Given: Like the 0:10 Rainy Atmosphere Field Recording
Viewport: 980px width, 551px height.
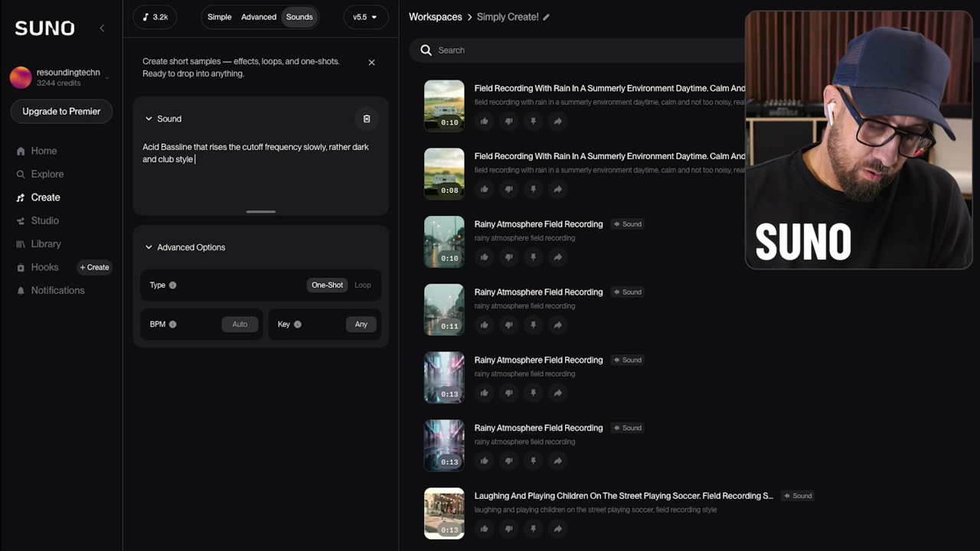Looking at the screenshot, I should pos(484,257).
